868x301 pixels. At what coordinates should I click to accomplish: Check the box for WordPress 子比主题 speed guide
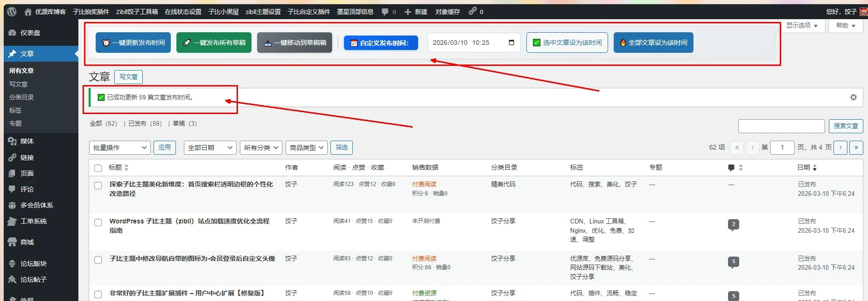click(98, 222)
